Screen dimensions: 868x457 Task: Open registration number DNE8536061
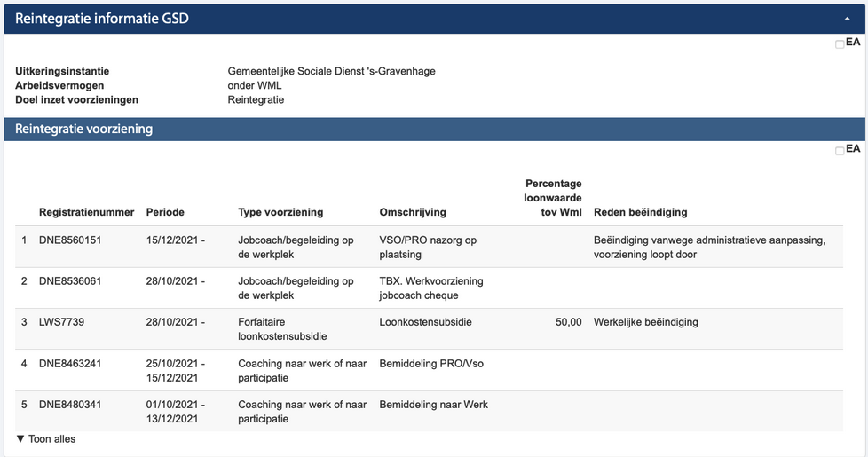click(x=70, y=281)
